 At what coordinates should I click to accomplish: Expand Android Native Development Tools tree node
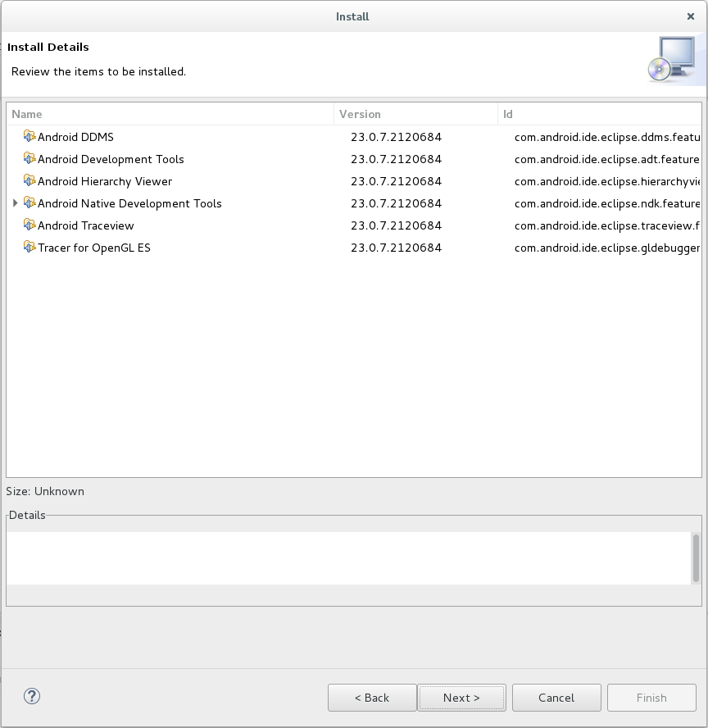15,202
